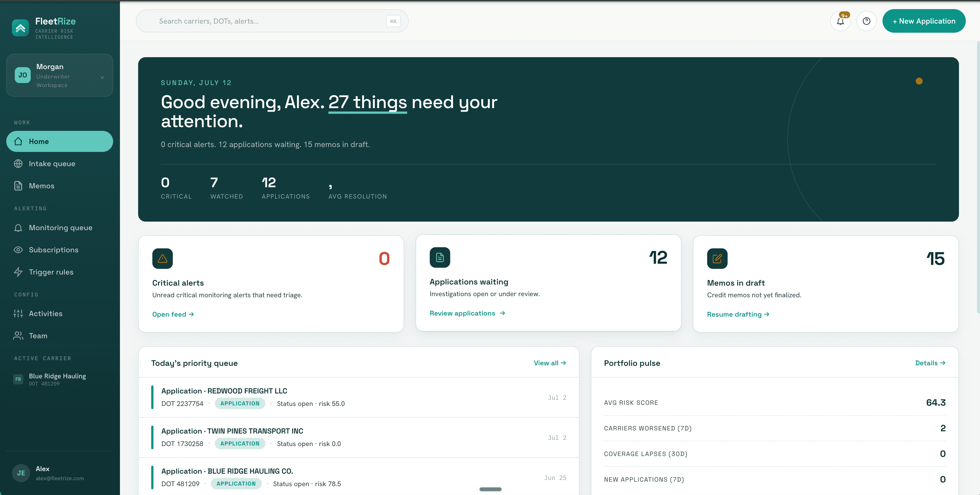
Task: Open the TWIN PINES TRANSPORT INC application row
Action: [x=359, y=438]
